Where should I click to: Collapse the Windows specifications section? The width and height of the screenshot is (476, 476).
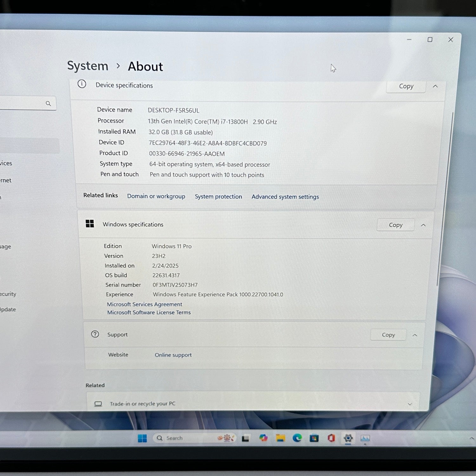coord(423,225)
